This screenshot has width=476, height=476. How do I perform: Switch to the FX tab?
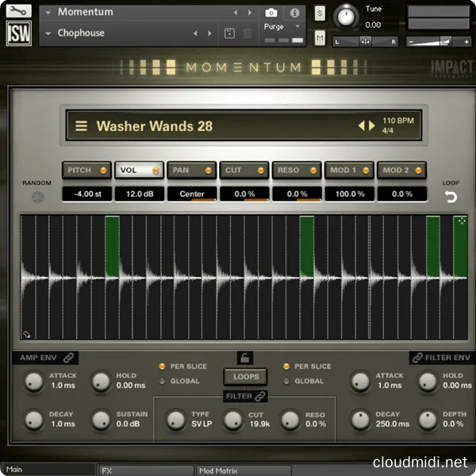pyautogui.click(x=145, y=470)
